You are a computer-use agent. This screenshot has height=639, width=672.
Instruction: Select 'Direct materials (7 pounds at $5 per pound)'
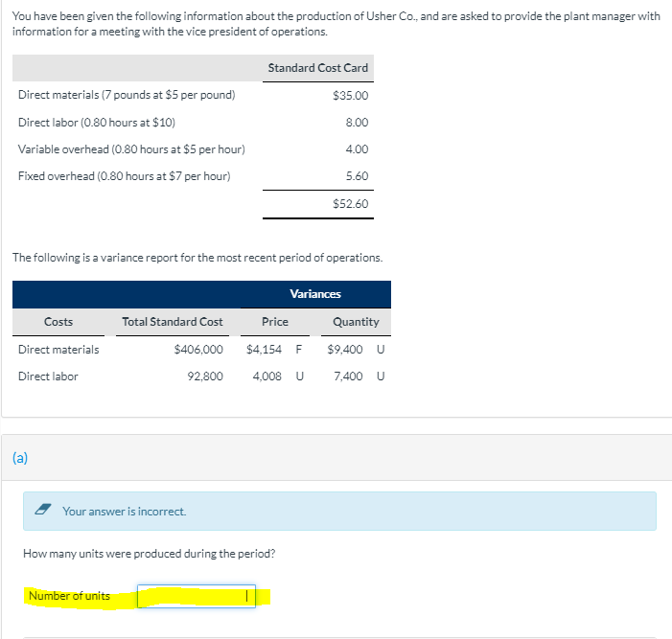point(127,95)
